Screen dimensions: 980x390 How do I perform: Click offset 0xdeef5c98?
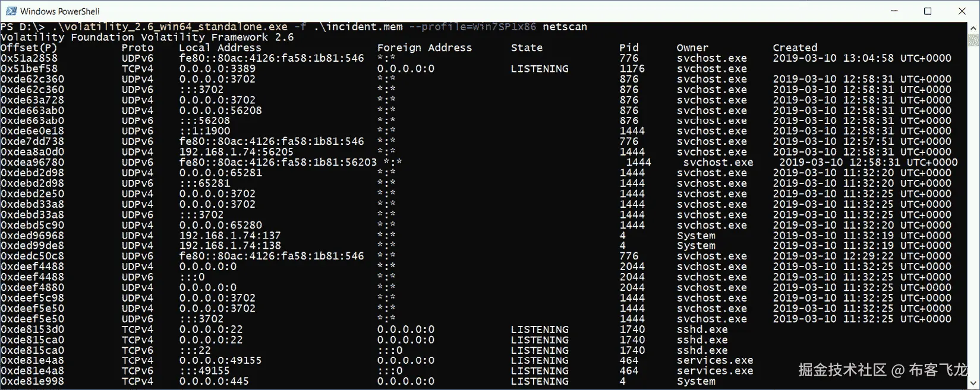pyautogui.click(x=32, y=298)
